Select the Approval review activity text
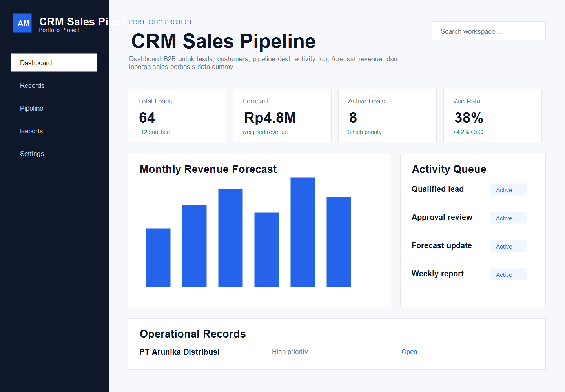Viewport: 565px width, 392px height. click(x=442, y=217)
